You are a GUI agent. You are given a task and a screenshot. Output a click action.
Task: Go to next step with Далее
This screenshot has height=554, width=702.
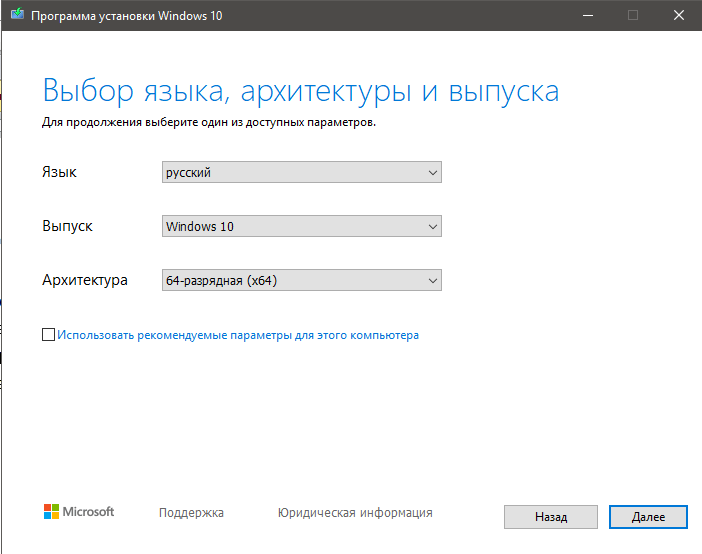click(648, 517)
